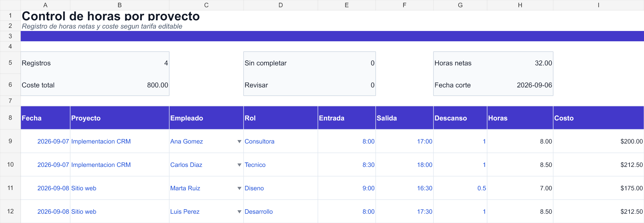644x223 pixels.
Task: Click the cost $200.00 cell
Action: pos(599,141)
